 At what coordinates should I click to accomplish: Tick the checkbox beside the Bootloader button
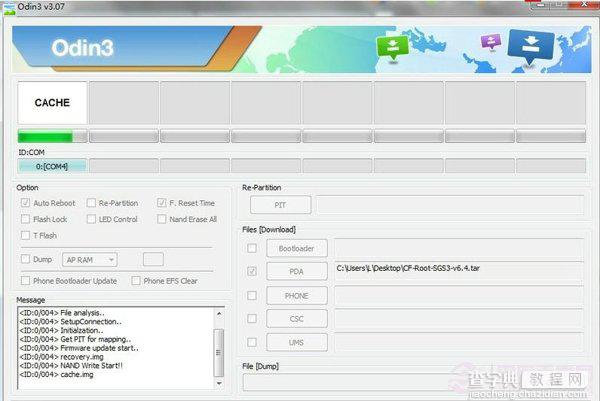click(x=252, y=248)
